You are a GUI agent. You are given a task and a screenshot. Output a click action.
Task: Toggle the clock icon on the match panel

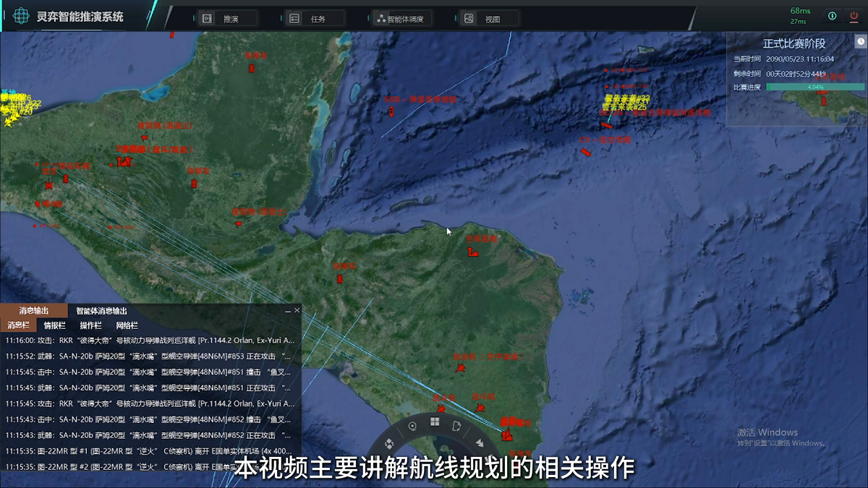[860, 42]
